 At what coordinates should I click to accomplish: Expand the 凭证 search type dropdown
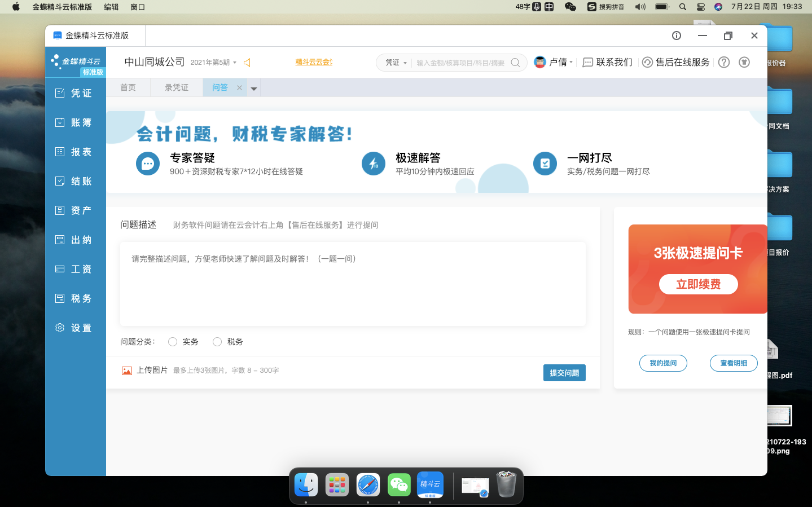coord(396,63)
